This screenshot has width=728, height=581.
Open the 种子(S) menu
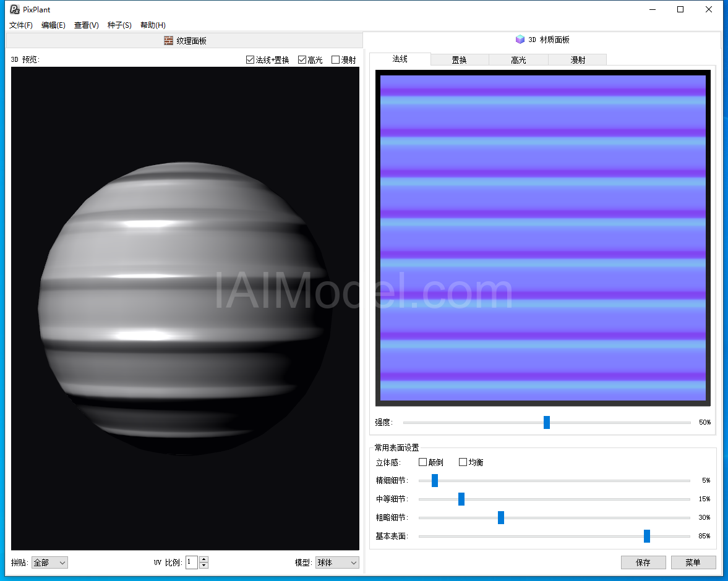pyautogui.click(x=119, y=25)
